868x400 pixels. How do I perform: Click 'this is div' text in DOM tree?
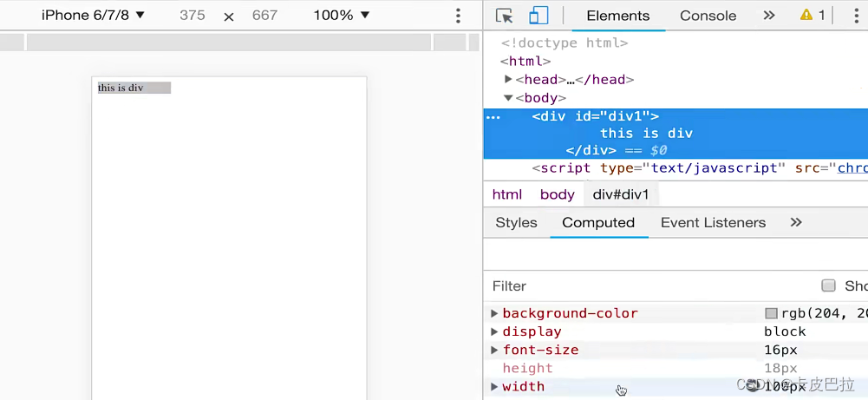pyautogui.click(x=646, y=134)
